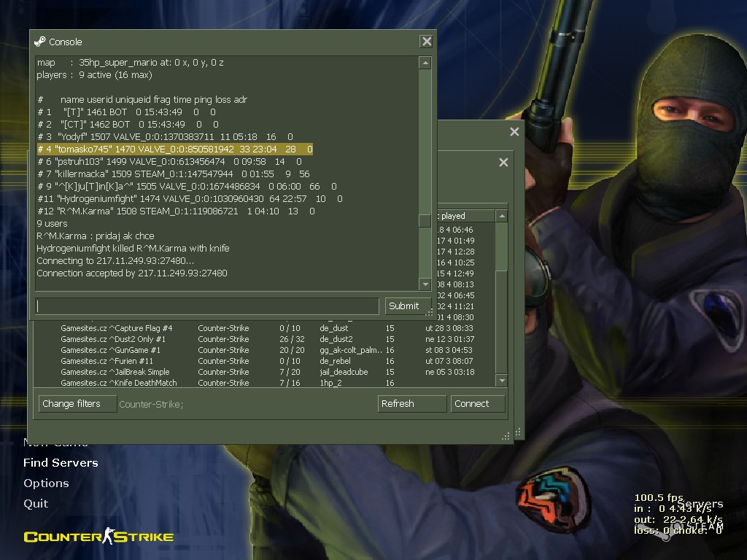Choose Quit from main menu
Viewport: 747px width, 560px height.
(36, 504)
